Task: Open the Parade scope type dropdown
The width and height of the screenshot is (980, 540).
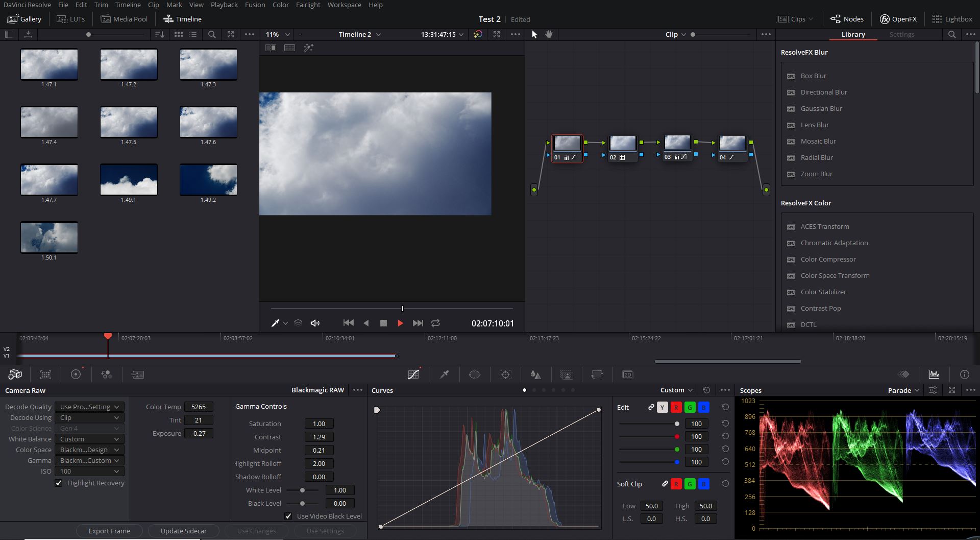Action: coord(903,390)
